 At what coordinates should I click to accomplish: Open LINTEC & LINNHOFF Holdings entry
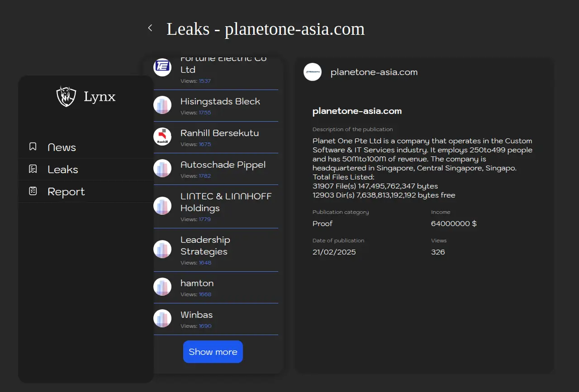pos(226,202)
